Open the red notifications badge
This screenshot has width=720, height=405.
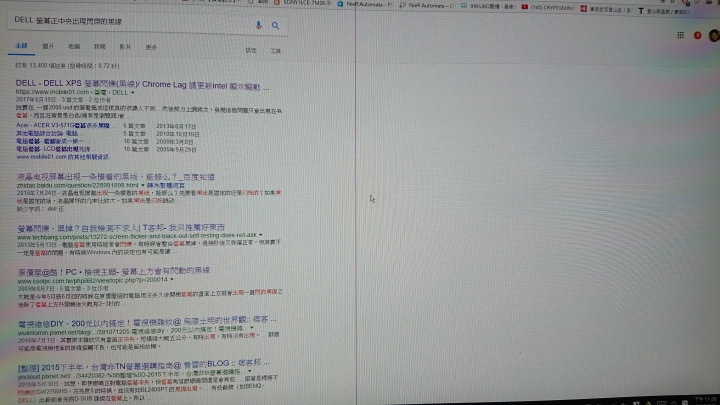(x=698, y=35)
